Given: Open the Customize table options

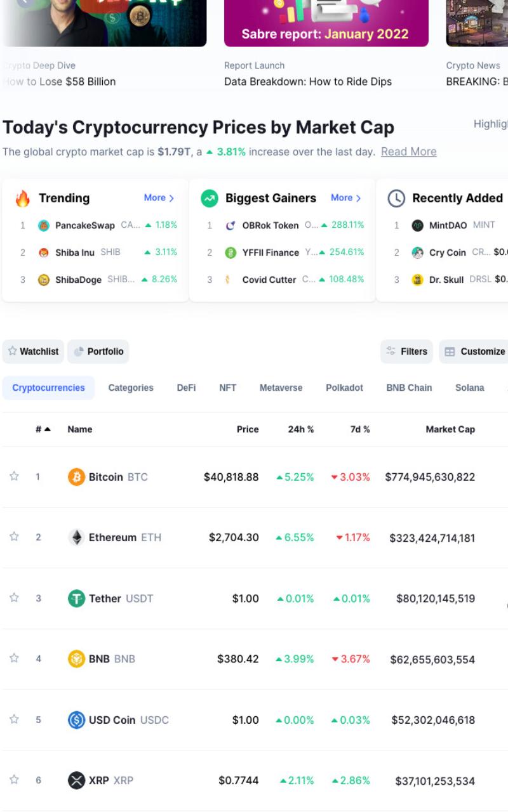Looking at the screenshot, I should tap(474, 351).
